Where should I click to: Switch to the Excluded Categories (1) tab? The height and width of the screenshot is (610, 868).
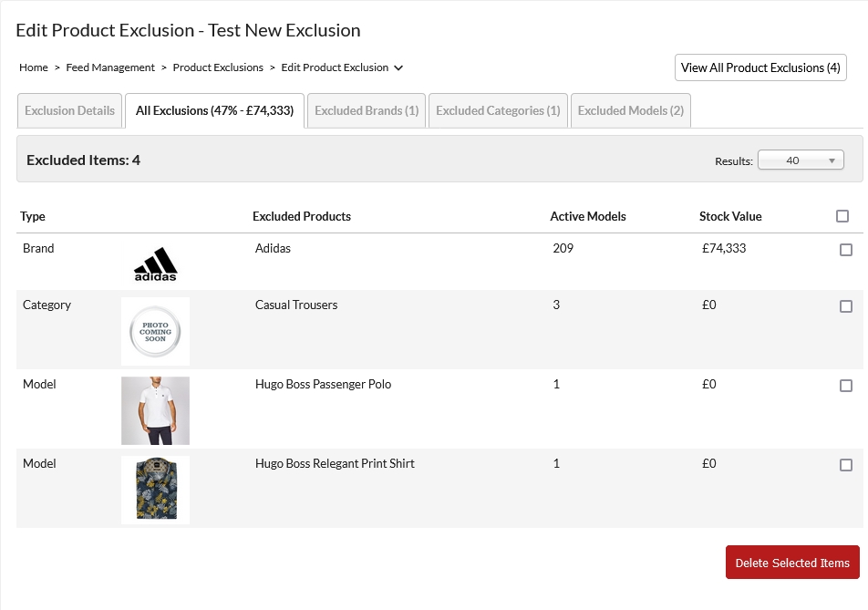tap(498, 110)
